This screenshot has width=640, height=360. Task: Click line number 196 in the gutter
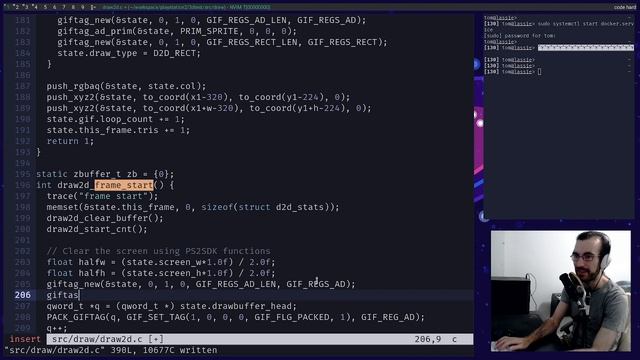click(22, 185)
